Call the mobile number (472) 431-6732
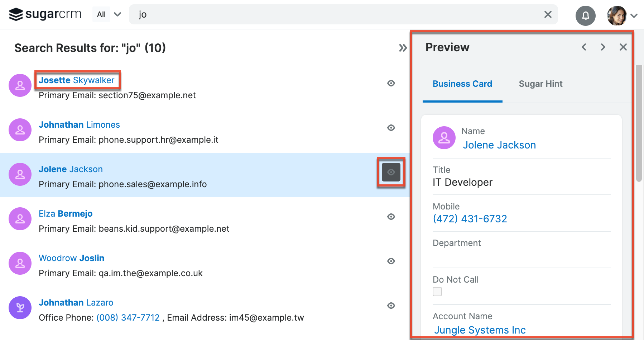This screenshot has height=340, width=644. [x=470, y=218]
